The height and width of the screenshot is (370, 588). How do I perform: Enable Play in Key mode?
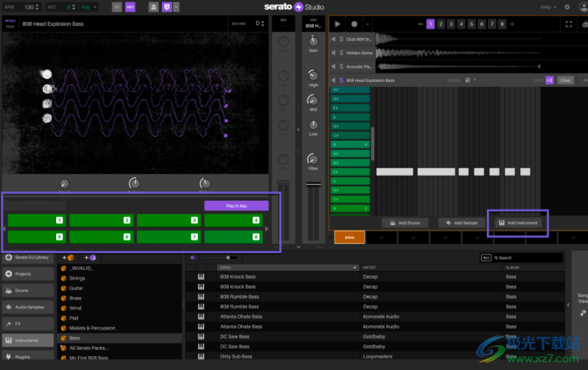click(236, 205)
